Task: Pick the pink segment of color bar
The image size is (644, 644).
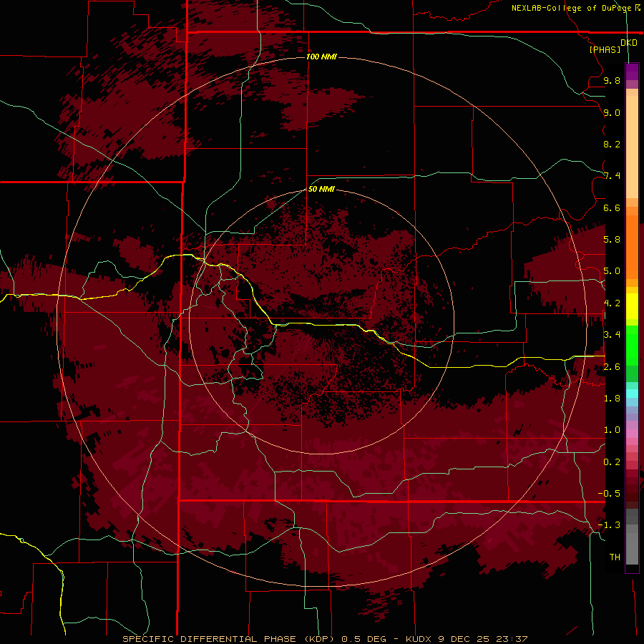Action: [x=632, y=434]
